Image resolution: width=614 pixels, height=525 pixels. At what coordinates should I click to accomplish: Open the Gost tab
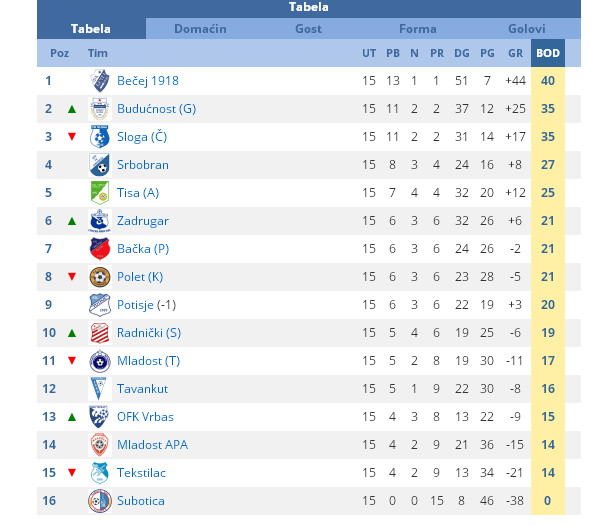pyautogui.click(x=308, y=29)
